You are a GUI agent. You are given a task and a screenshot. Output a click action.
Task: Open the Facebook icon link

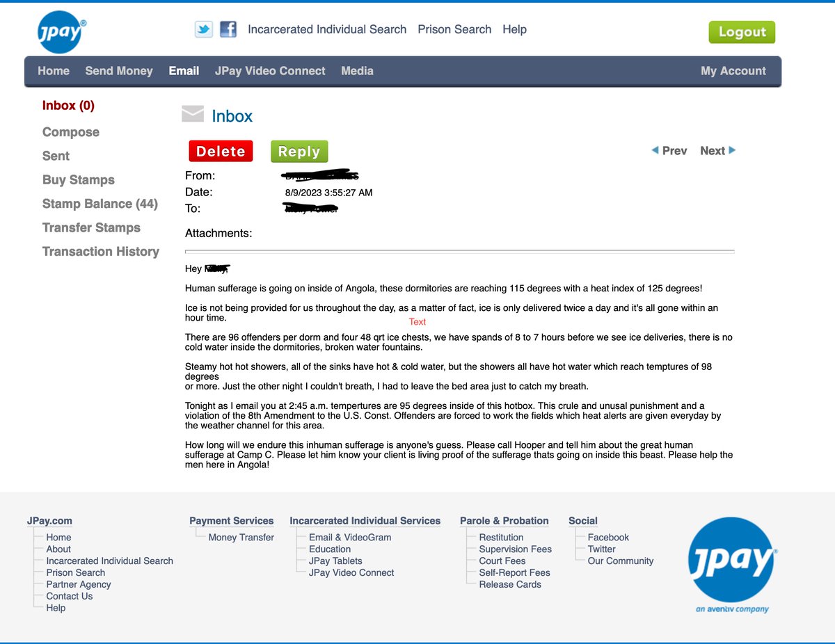[x=228, y=29]
